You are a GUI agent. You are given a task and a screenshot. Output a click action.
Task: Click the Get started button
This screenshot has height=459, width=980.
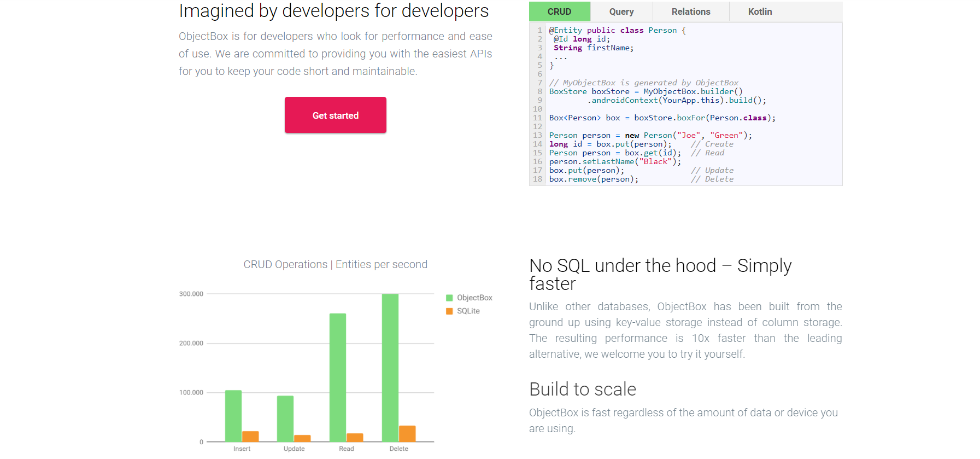point(336,115)
